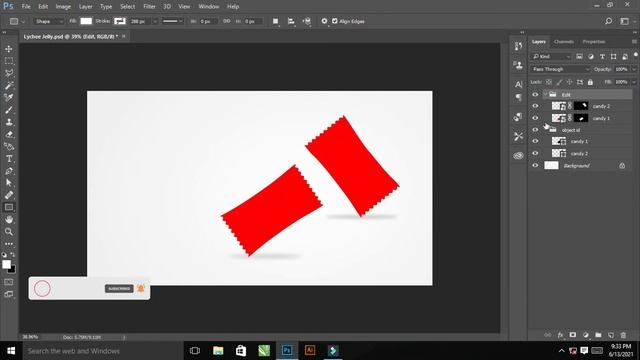Select the Rectangle shape tool
Screen dimensions: 640x360
(x=9, y=207)
